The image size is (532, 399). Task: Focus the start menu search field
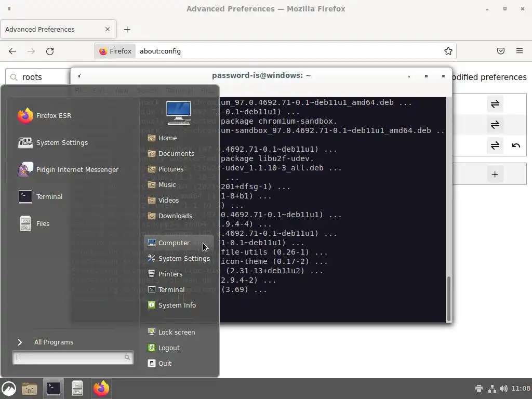pyautogui.click(x=73, y=357)
